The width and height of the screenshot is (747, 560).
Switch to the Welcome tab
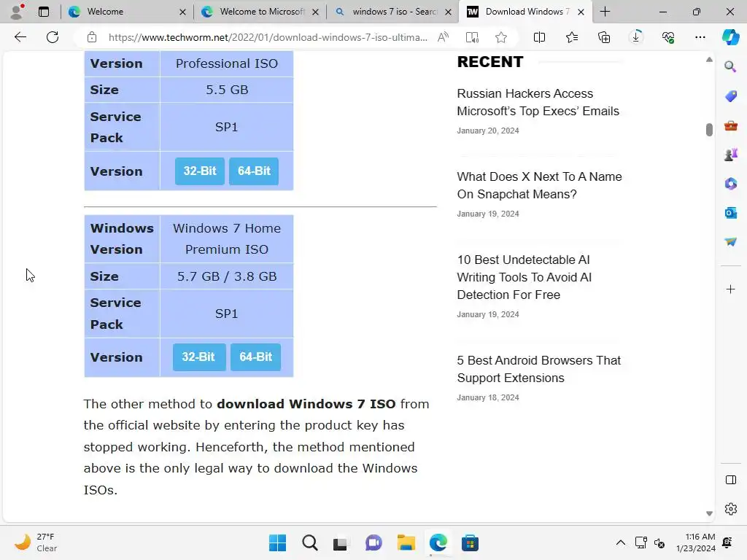[x=127, y=12]
